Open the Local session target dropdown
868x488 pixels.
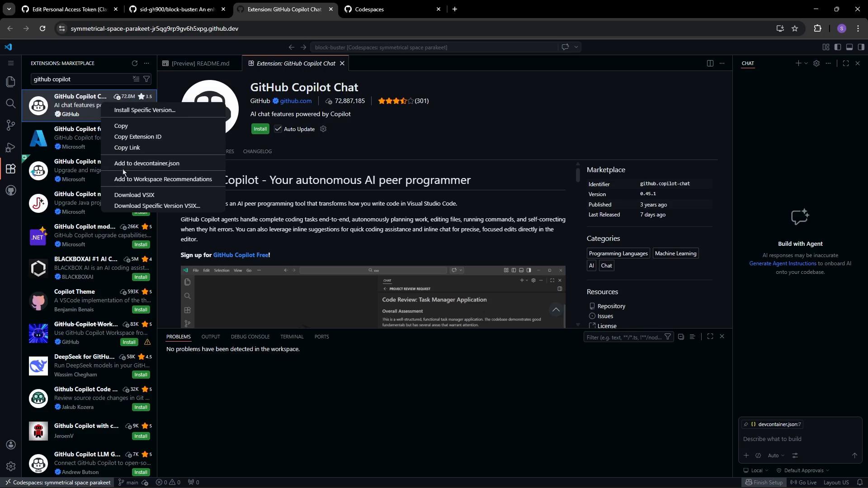[756, 470]
